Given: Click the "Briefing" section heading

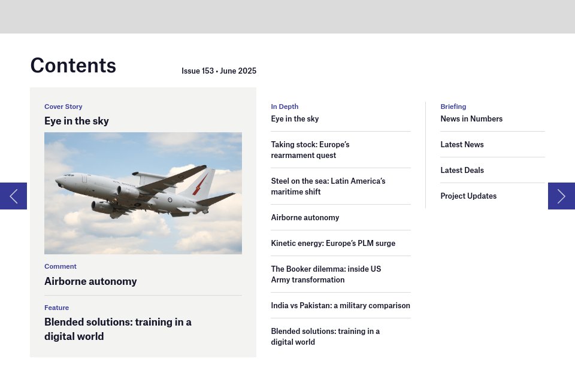Looking at the screenshot, I should tap(453, 107).
